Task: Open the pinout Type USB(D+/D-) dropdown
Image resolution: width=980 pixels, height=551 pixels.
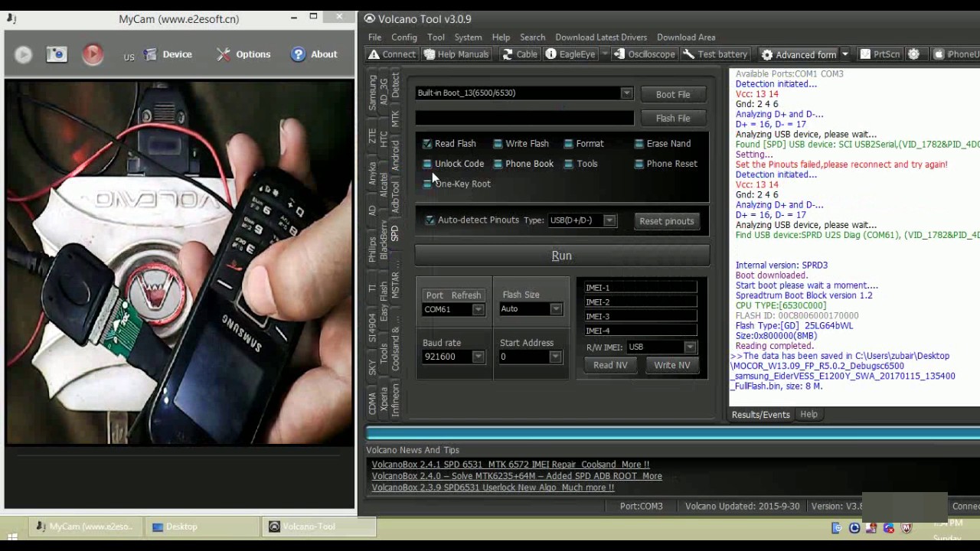Action: click(609, 220)
